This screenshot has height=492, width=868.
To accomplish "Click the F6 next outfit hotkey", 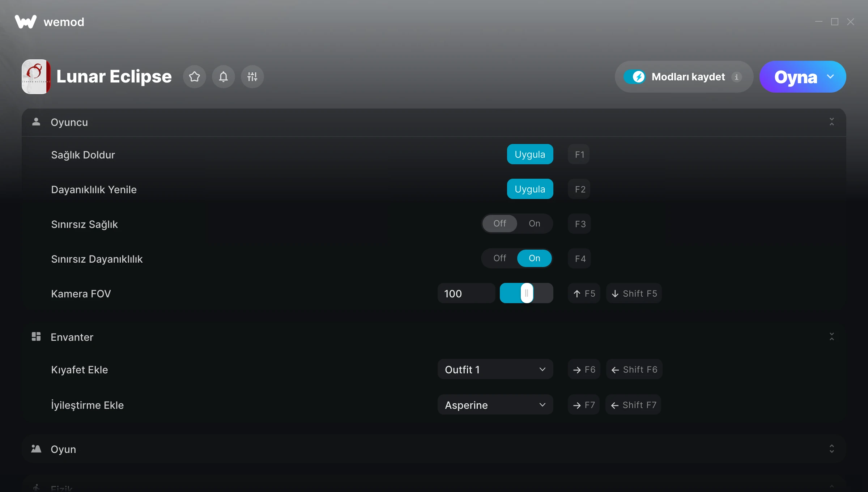I will 584,369.
